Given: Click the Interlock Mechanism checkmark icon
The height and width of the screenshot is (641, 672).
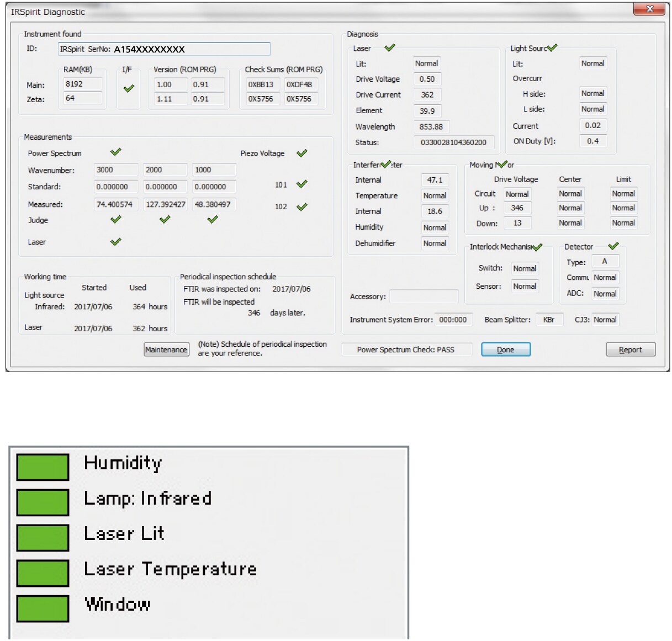Looking at the screenshot, I should coord(537,247).
